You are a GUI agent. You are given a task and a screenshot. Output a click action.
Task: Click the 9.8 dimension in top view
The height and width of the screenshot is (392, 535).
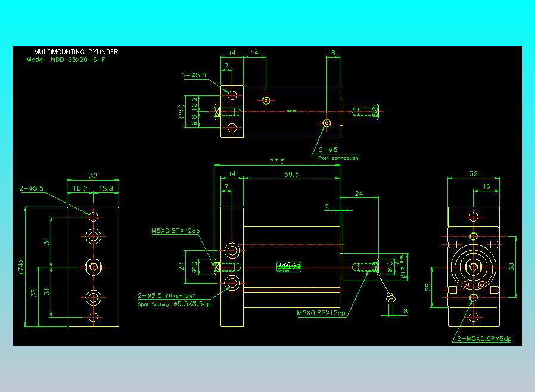tap(194, 120)
